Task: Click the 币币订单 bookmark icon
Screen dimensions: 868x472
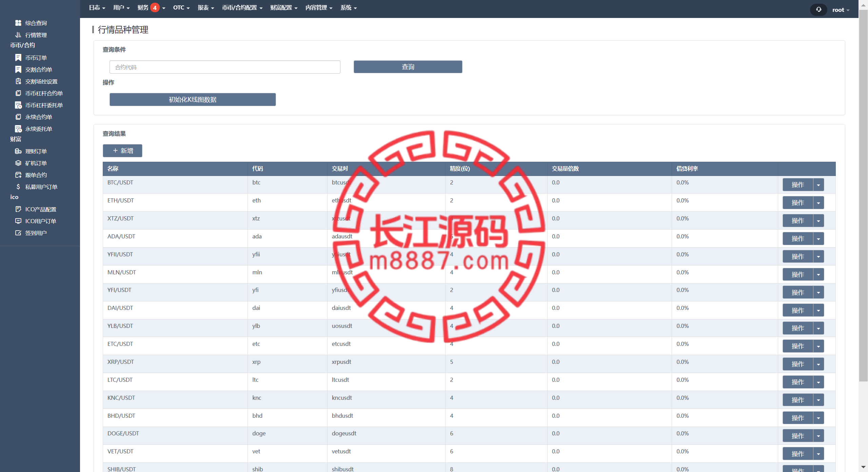Action: [x=18, y=58]
